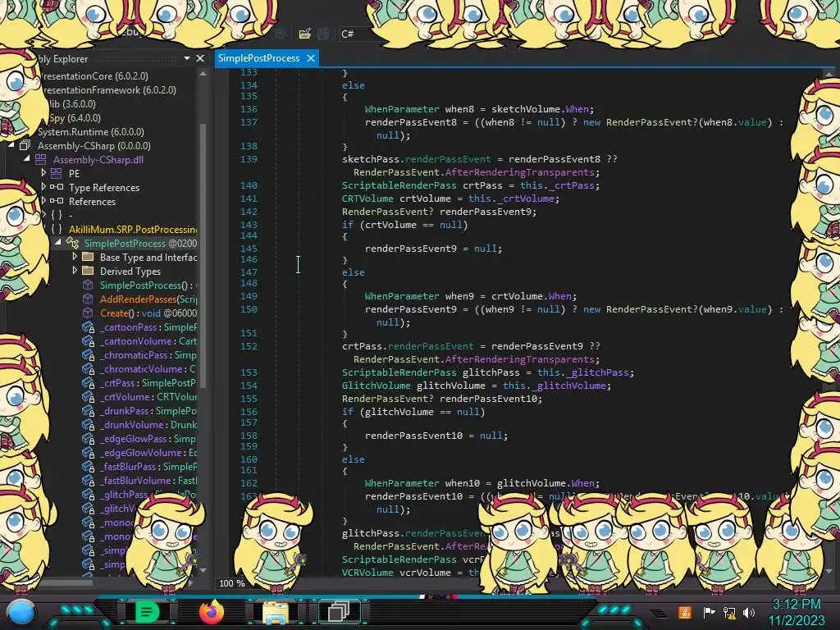
Task: Click the green chat app taskbar icon
Action: coord(147,612)
